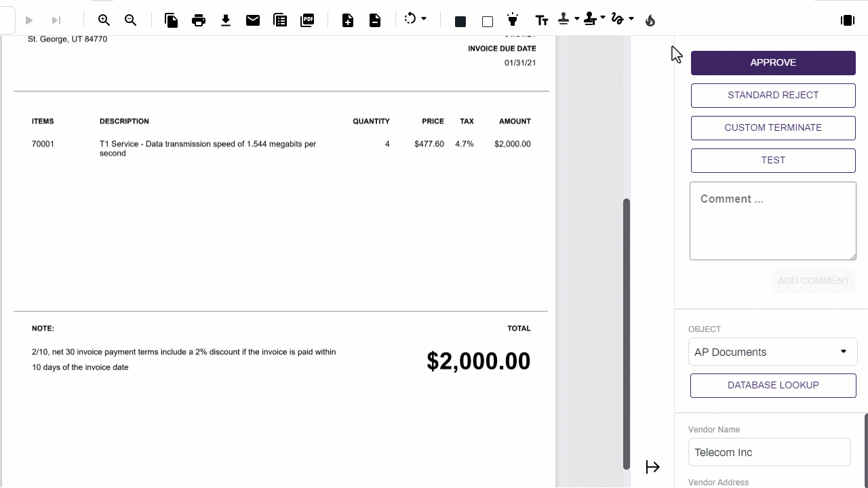
Task: Click the STANDARD REJECT button
Action: (x=773, y=95)
